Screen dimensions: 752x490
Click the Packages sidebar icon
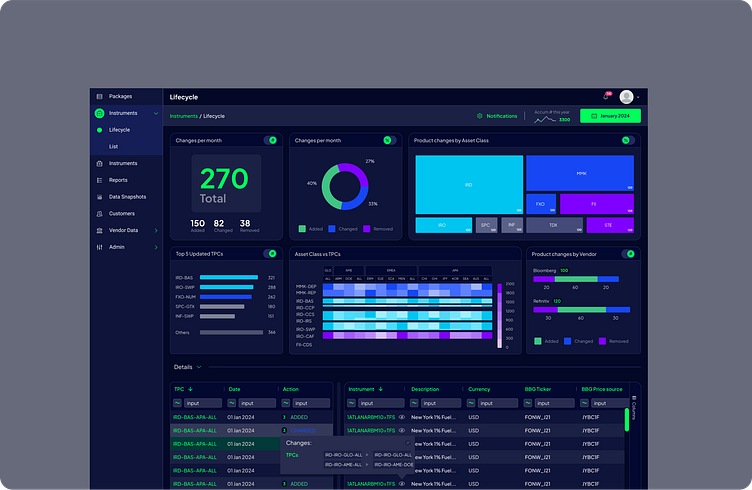click(x=100, y=96)
